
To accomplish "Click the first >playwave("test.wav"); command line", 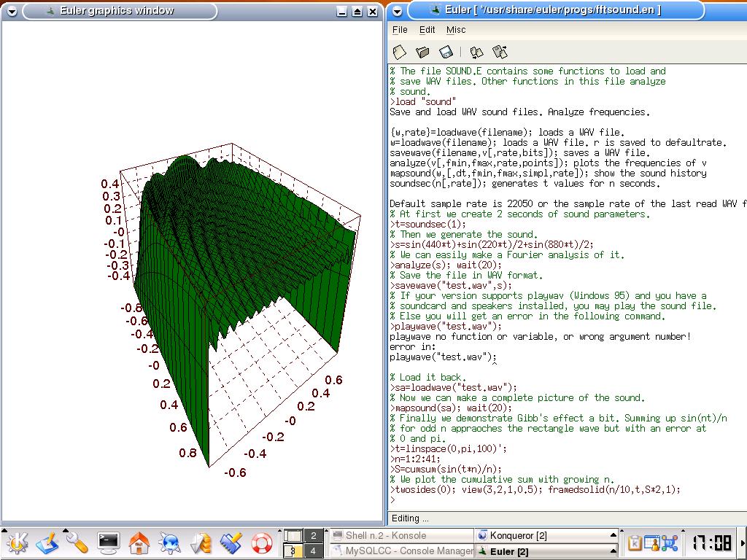I will [x=446, y=326].
